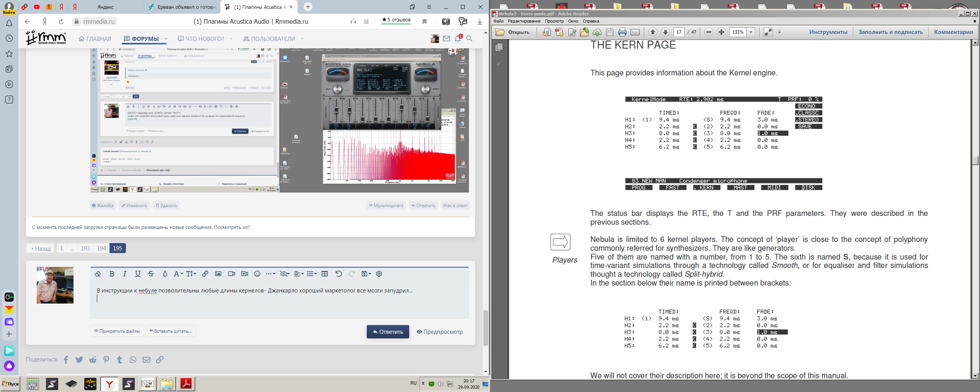Click the Ответить submit button

(x=388, y=332)
